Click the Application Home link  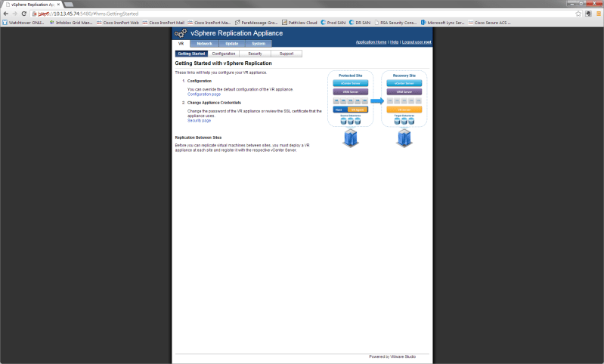[370, 42]
